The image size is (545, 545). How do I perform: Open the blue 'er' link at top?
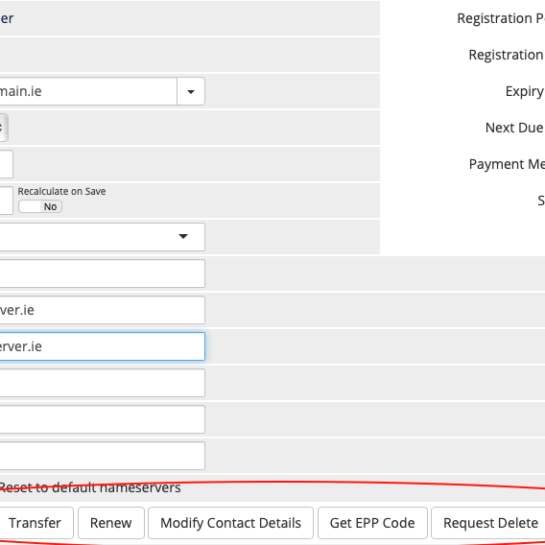click(7, 18)
